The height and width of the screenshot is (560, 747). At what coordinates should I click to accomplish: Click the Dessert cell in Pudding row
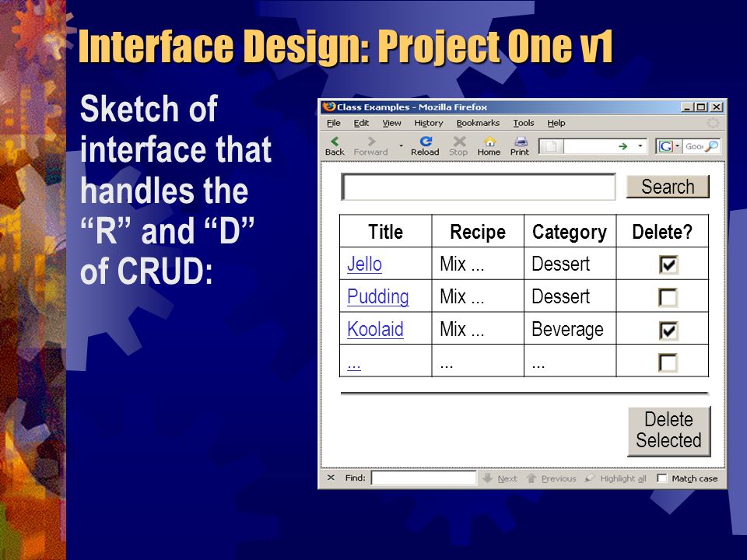click(x=570, y=296)
